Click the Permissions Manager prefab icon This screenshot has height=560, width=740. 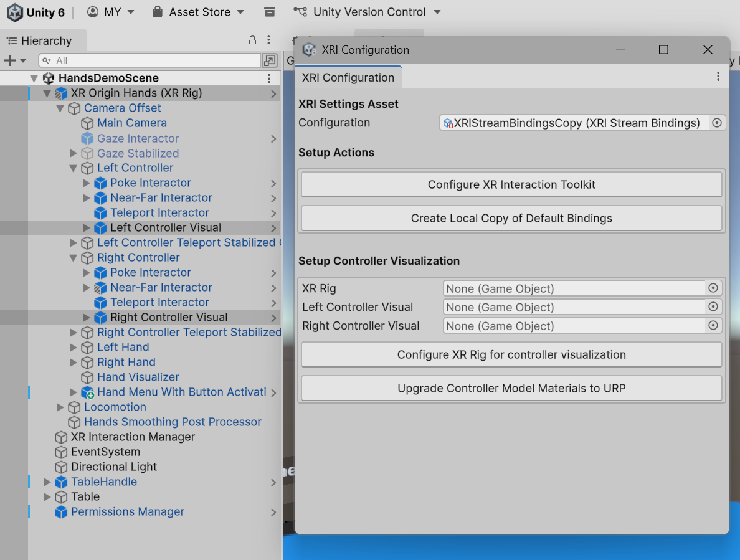[61, 512]
